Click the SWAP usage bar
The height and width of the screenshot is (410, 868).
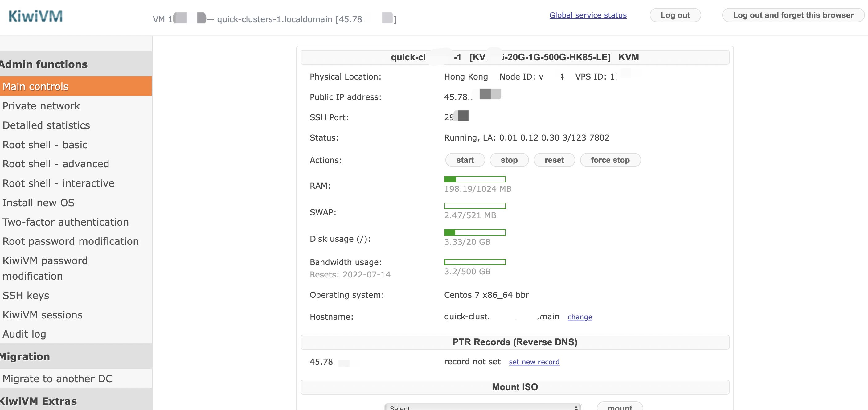[475, 206]
